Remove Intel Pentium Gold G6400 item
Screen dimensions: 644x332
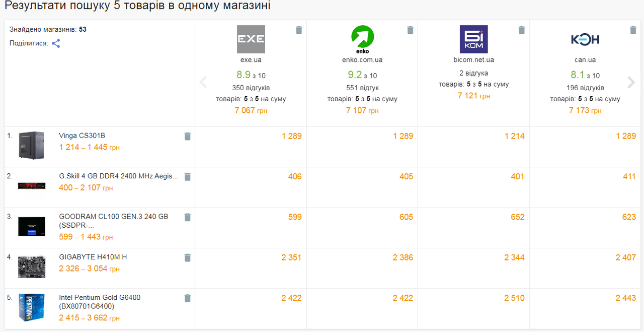[188, 298]
